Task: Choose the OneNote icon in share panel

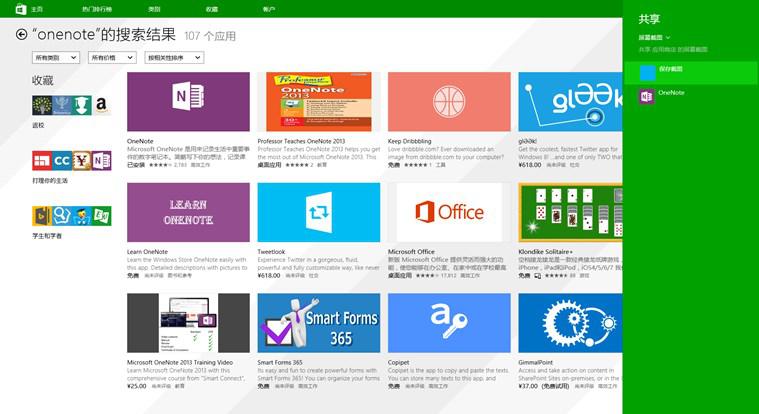Action: 647,96
